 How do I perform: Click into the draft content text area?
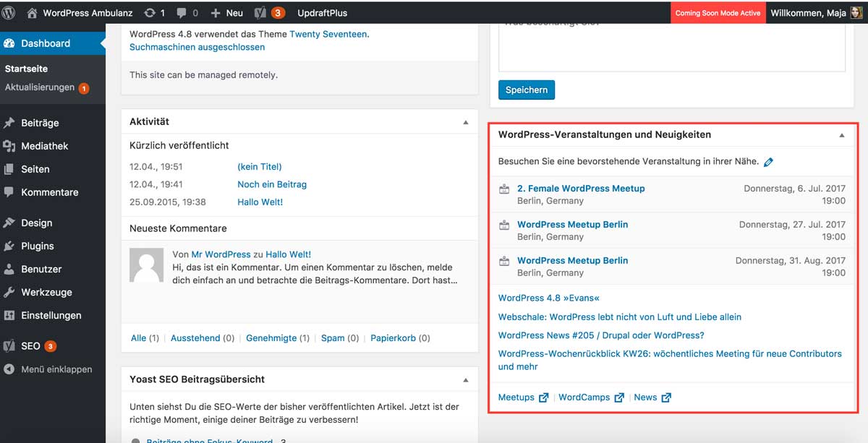pyautogui.click(x=672, y=47)
